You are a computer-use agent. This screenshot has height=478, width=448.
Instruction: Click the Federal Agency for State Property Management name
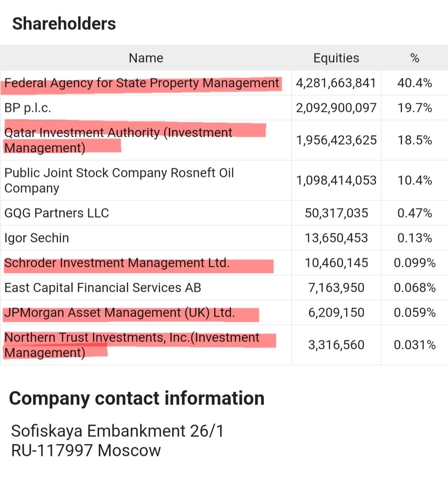coord(141,83)
